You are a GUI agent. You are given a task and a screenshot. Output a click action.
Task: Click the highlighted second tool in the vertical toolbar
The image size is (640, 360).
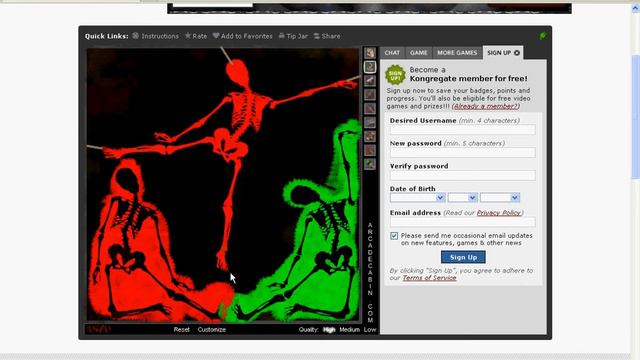[x=370, y=67]
